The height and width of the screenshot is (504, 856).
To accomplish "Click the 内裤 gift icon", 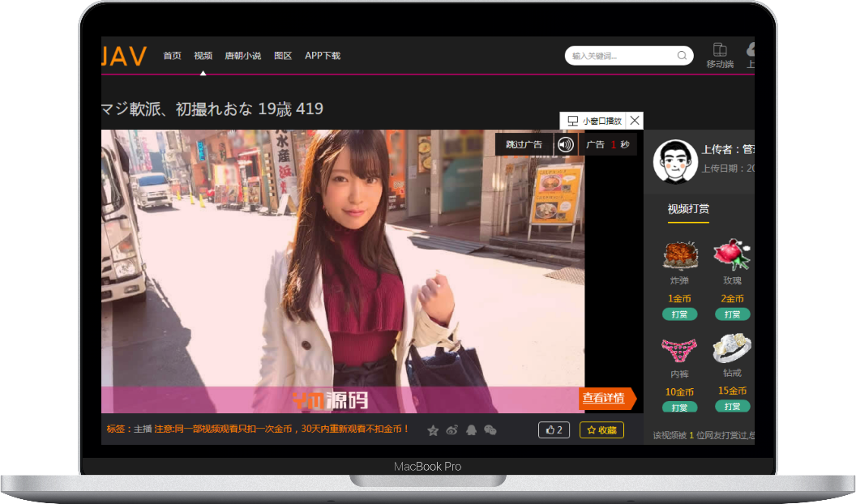I will click(x=679, y=349).
